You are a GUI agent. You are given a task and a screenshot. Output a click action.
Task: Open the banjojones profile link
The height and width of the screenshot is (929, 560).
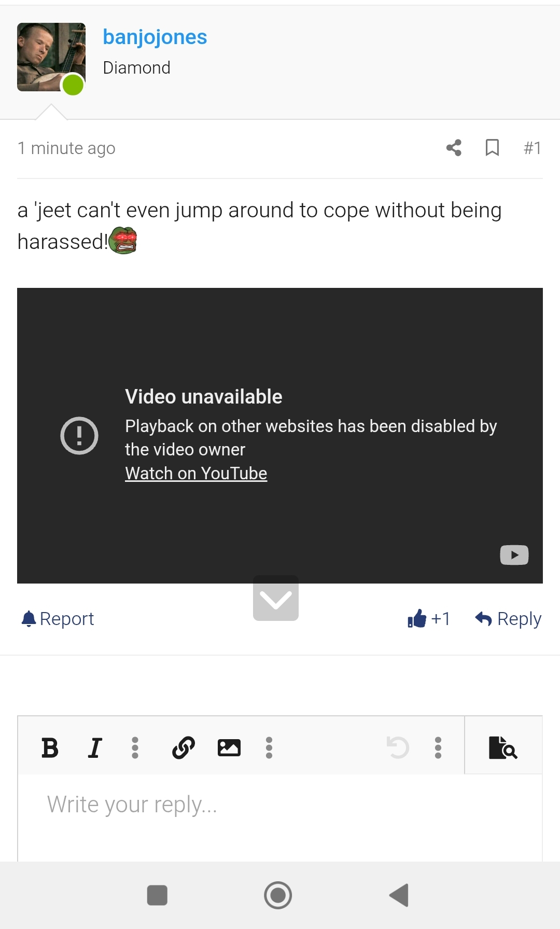click(x=155, y=37)
